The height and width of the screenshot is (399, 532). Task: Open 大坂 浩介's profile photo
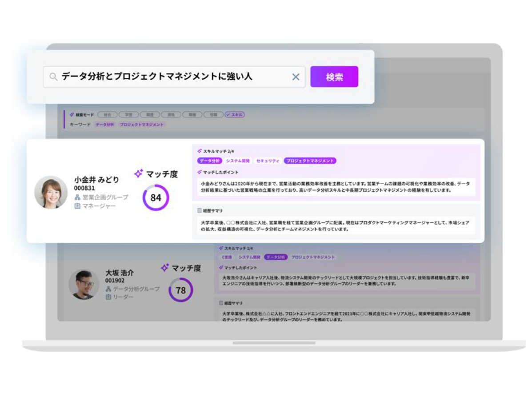(84, 284)
